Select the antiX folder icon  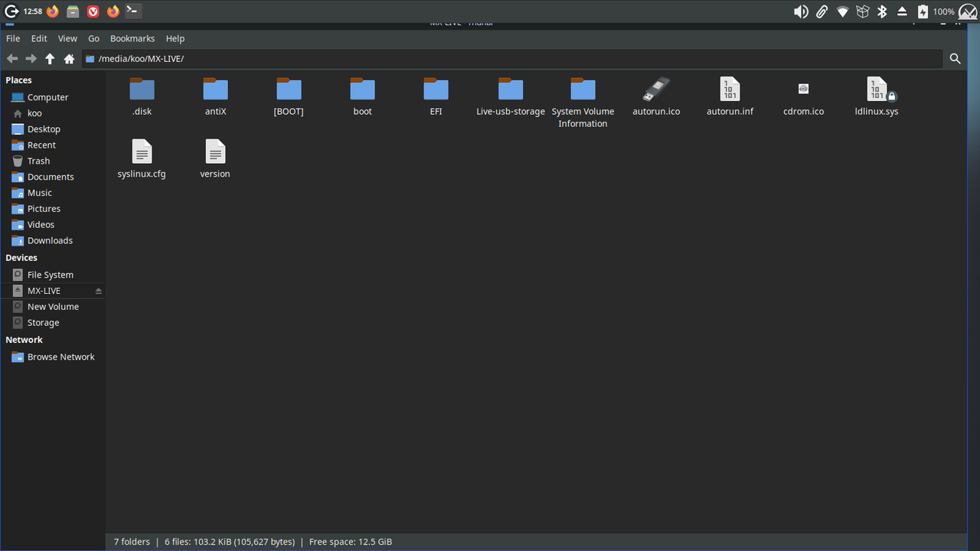pos(215,90)
